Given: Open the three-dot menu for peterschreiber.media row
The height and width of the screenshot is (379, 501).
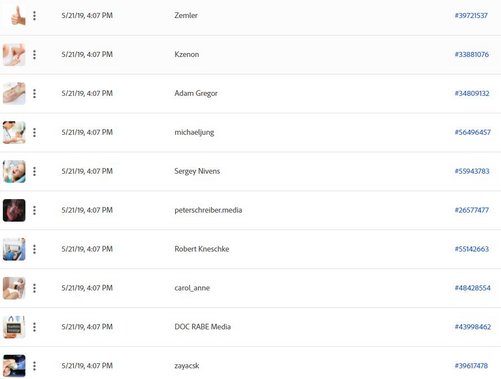Looking at the screenshot, I should point(34,210).
